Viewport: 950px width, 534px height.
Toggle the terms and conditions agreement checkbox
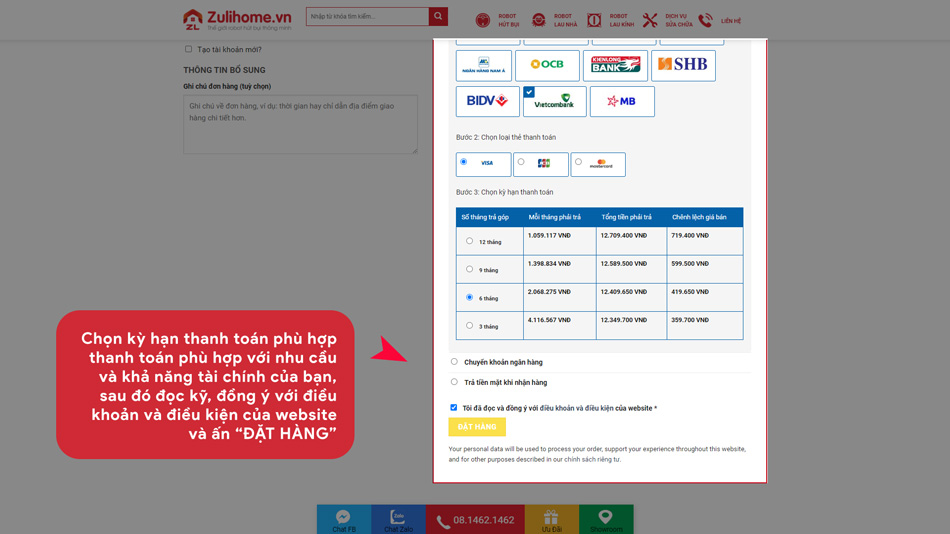coord(454,408)
